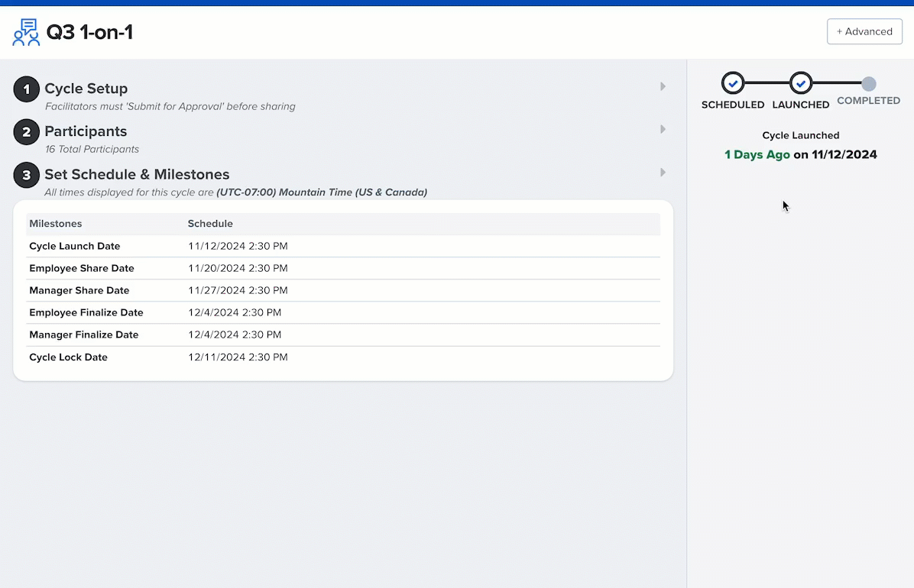914x588 pixels.
Task: Click the 1-on-1 conversation icon in header
Action: click(x=26, y=33)
